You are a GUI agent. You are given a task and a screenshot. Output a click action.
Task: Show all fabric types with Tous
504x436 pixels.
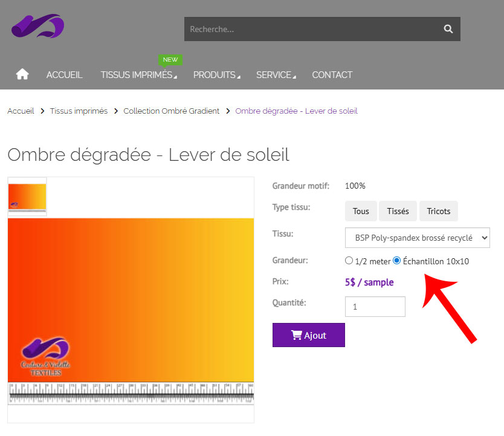(361, 211)
